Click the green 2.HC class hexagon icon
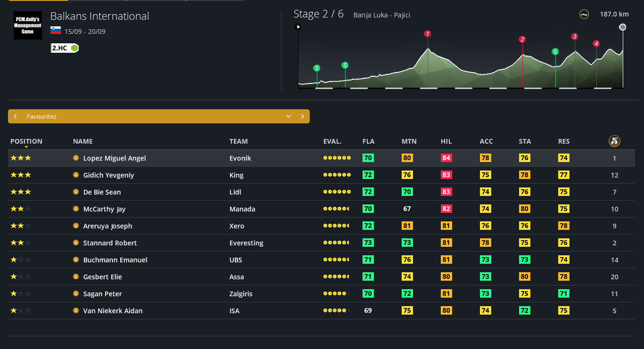The image size is (644, 349). pyautogui.click(x=74, y=48)
